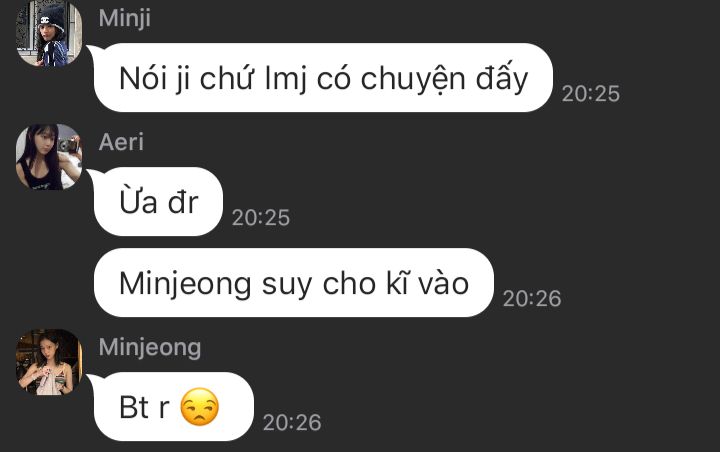Open Aeri's profile picture avatar
The height and width of the screenshot is (452, 720).
[49, 157]
